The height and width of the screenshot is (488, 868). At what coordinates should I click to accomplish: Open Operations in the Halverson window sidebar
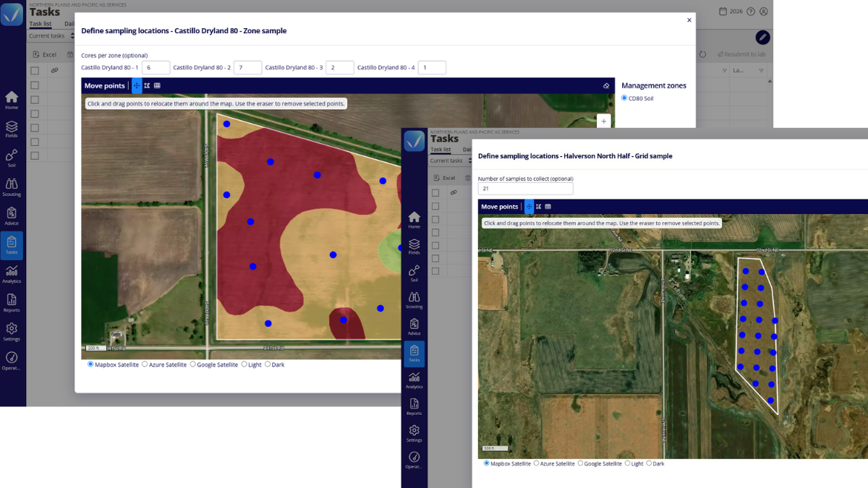coord(414,461)
